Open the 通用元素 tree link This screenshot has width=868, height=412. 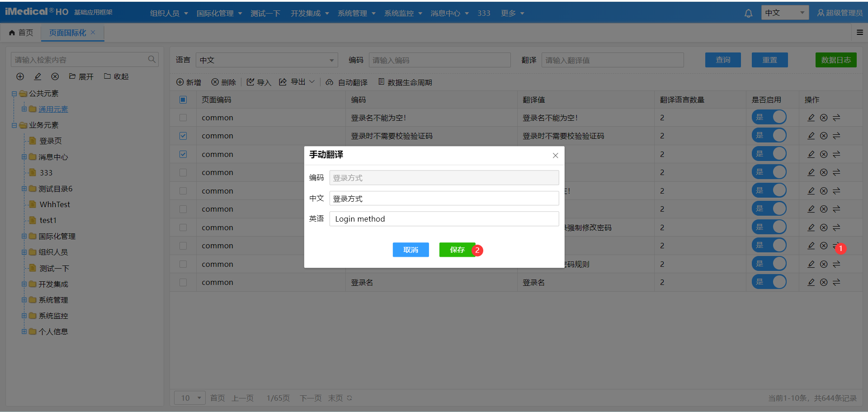[x=53, y=109]
